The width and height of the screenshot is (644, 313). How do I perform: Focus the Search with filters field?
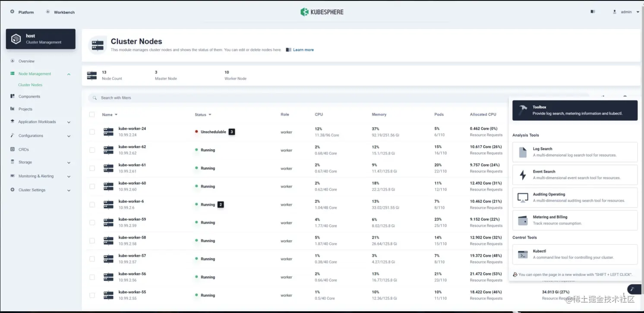coord(338,98)
